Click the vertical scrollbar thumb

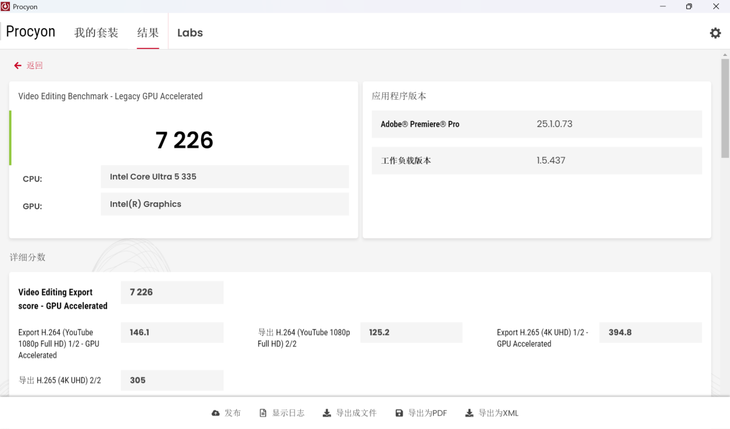point(725,108)
